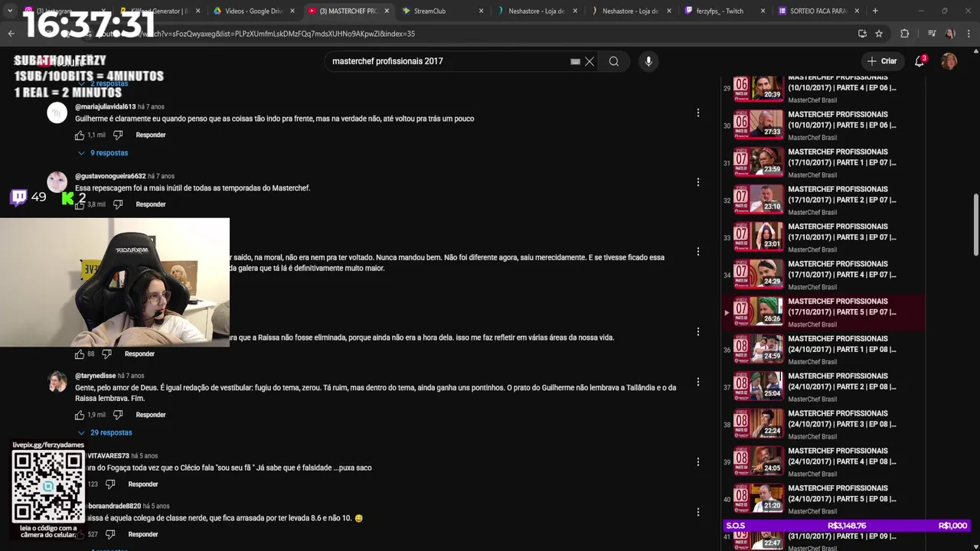Dislike the comment by mariajuliavidal613
The height and width of the screenshot is (551, 980).
[x=118, y=135]
